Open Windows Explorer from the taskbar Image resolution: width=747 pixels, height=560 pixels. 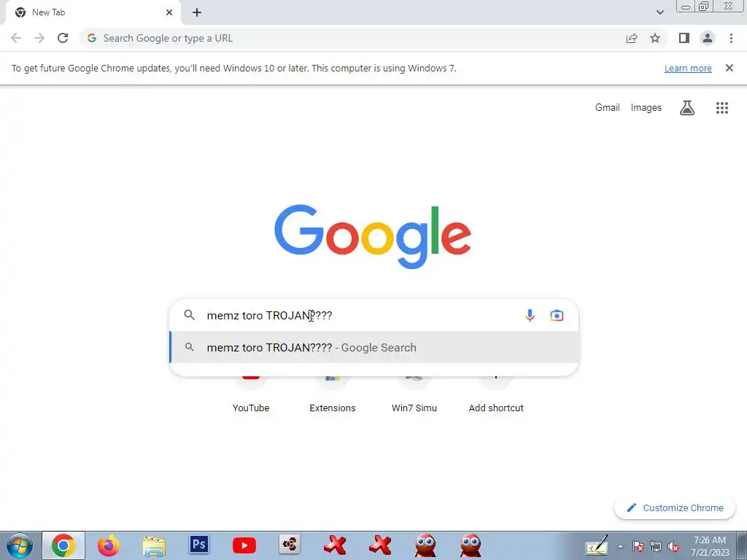point(154,545)
